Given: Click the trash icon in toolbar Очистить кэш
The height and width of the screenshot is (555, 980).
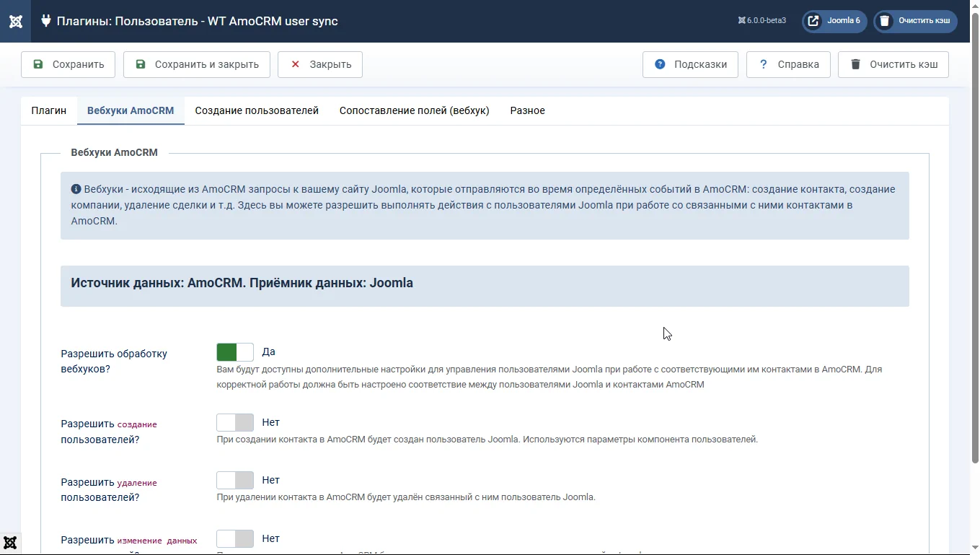Looking at the screenshot, I should coord(855,64).
